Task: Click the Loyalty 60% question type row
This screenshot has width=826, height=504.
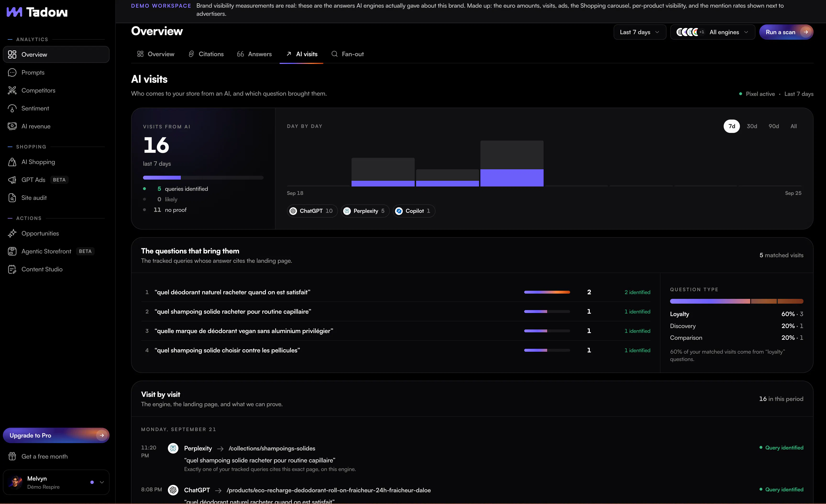Action: [737, 314]
